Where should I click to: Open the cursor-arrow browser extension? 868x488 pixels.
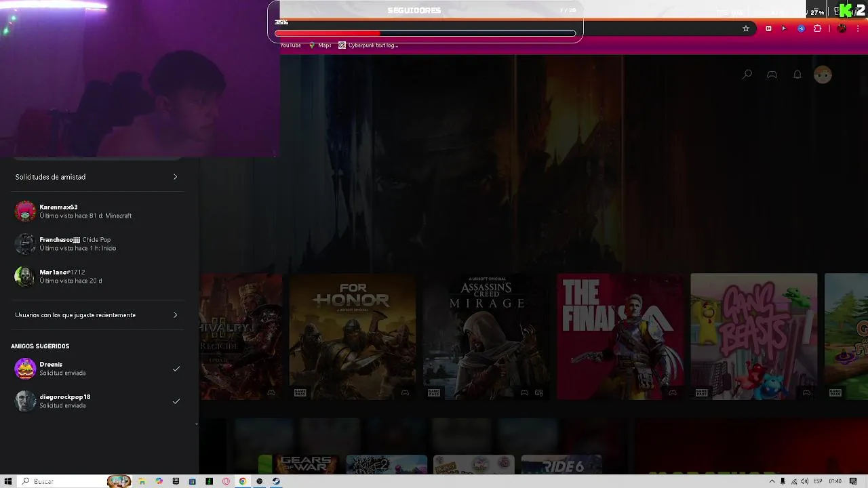[x=784, y=28]
